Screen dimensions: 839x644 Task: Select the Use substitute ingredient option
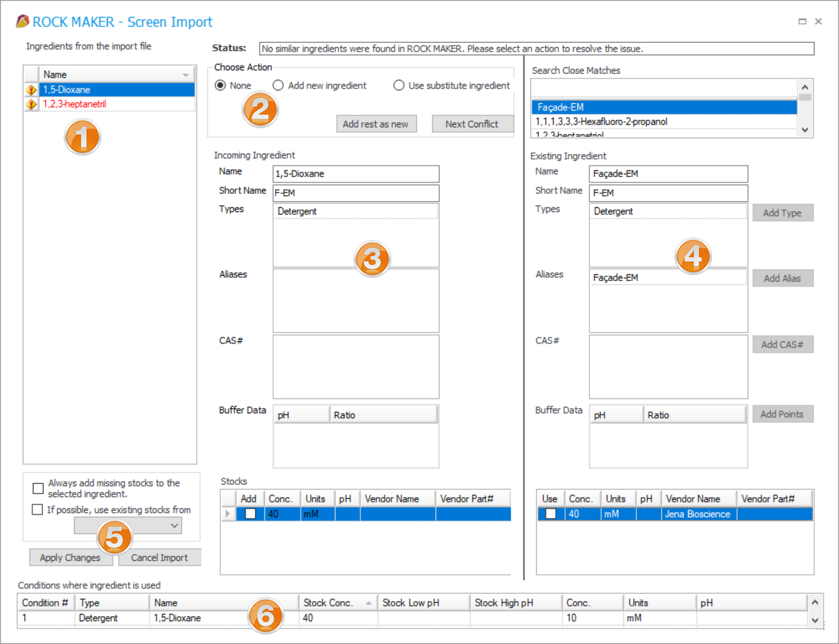pos(399,85)
